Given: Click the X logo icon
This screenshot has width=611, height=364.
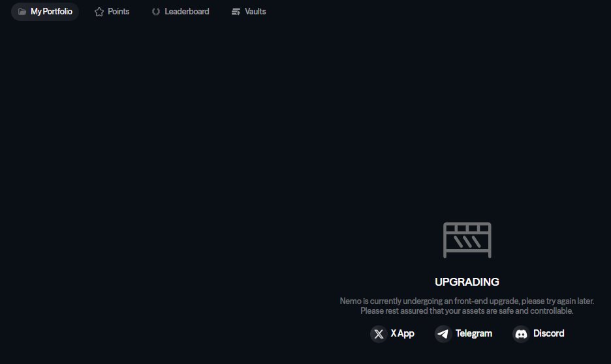Looking at the screenshot, I should [x=379, y=334].
